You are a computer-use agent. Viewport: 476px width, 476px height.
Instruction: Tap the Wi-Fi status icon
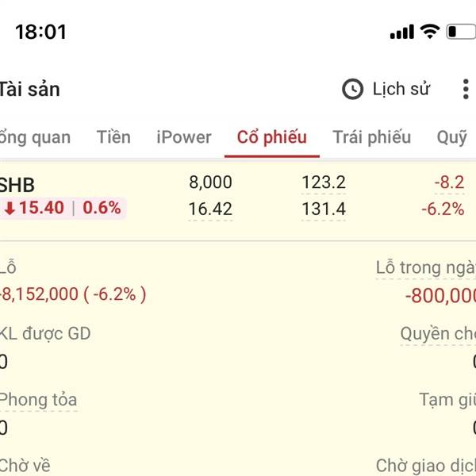(x=429, y=33)
